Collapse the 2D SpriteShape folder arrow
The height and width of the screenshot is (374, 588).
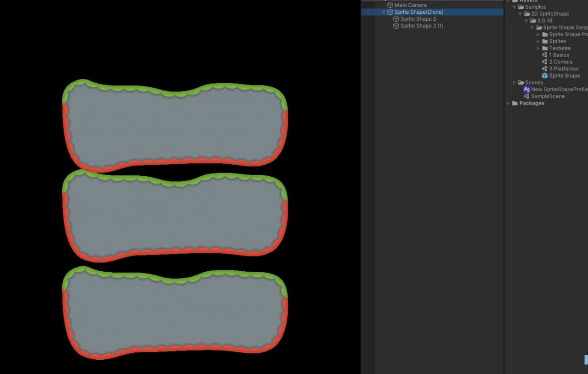point(520,14)
